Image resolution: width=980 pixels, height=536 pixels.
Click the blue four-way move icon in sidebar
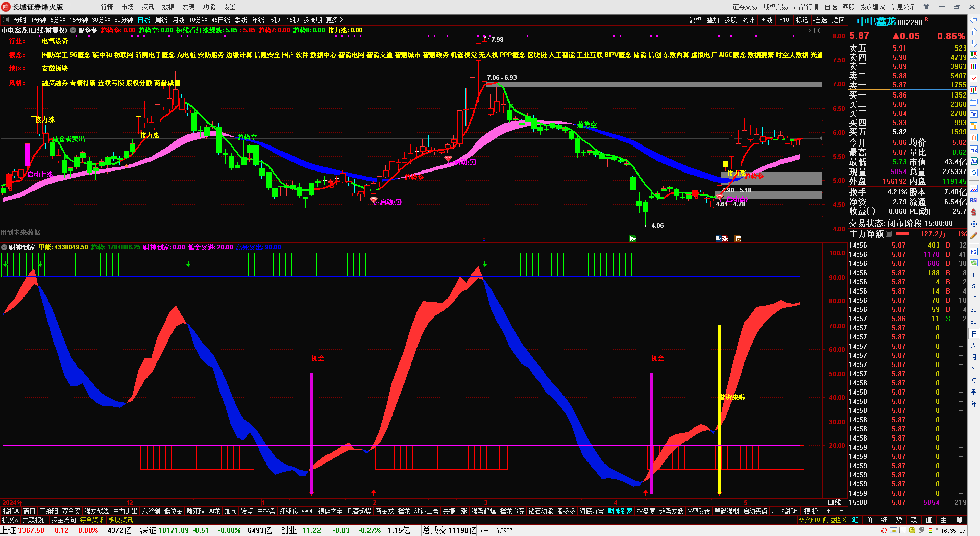pos(974,224)
